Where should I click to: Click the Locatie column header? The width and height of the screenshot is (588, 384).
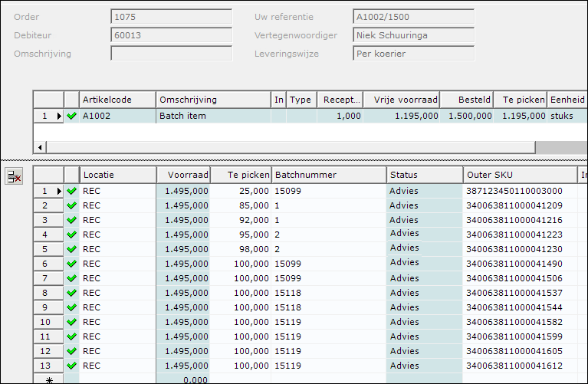pyautogui.click(x=118, y=175)
